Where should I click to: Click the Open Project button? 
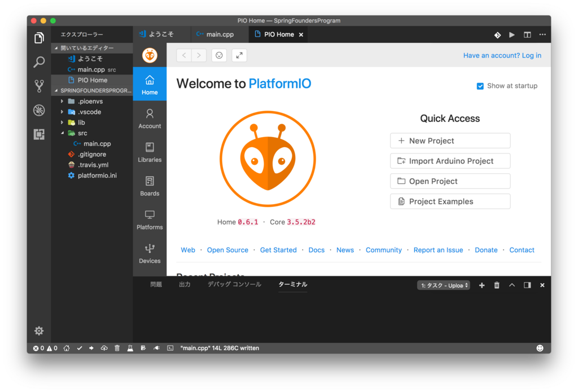pyautogui.click(x=450, y=181)
